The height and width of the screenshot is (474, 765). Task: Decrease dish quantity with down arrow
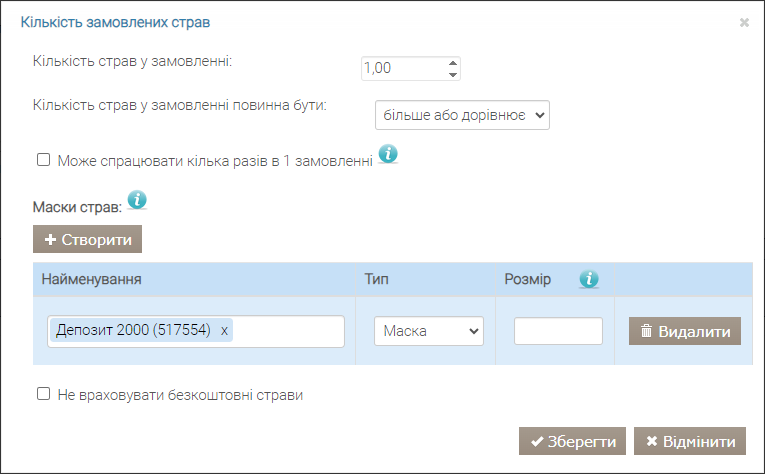click(x=453, y=75)
